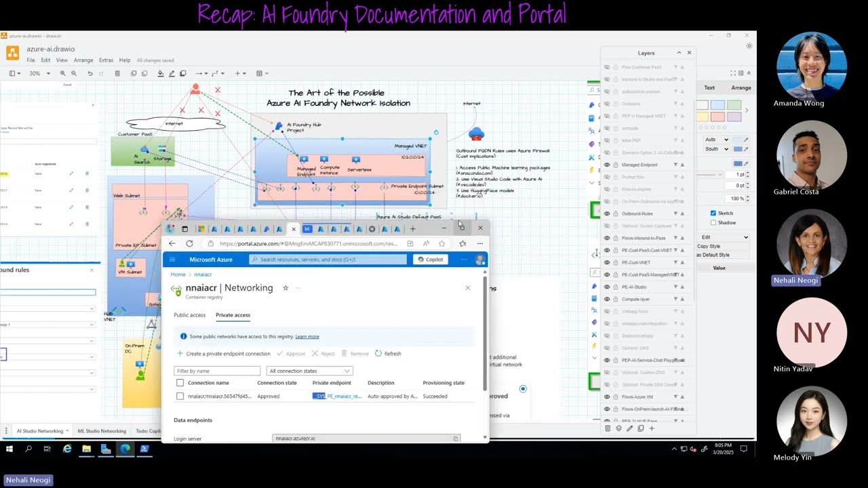Follow the Learn more link

point(307,337)
